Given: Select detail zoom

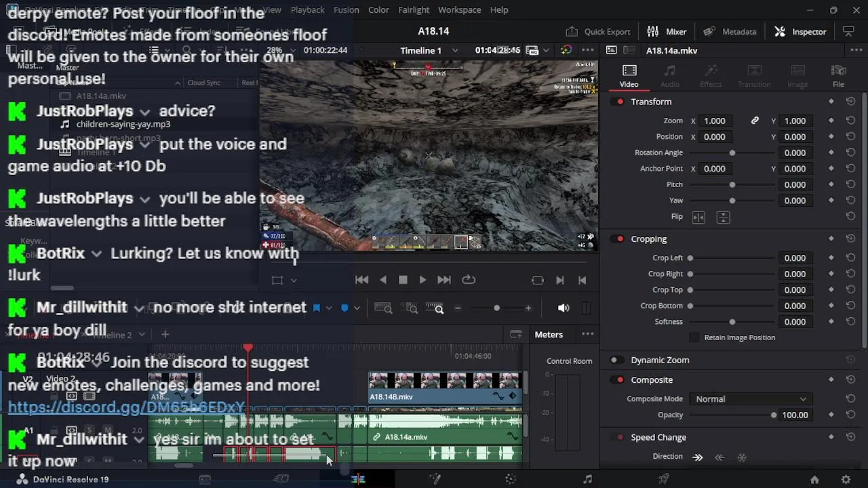Looking at the screenshot, I should [409, 308].
